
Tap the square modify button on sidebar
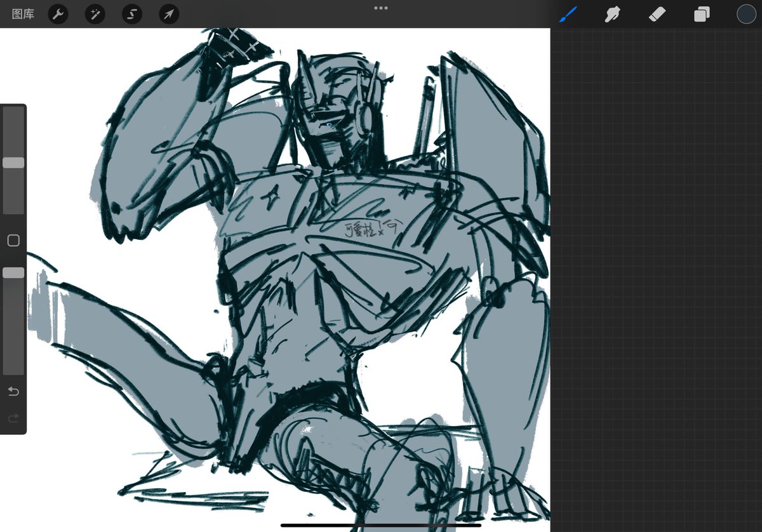13,240
